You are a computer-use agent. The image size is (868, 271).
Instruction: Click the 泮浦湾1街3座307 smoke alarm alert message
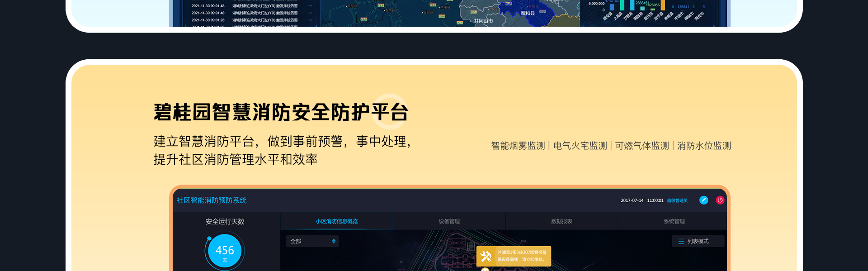[514, 256]
